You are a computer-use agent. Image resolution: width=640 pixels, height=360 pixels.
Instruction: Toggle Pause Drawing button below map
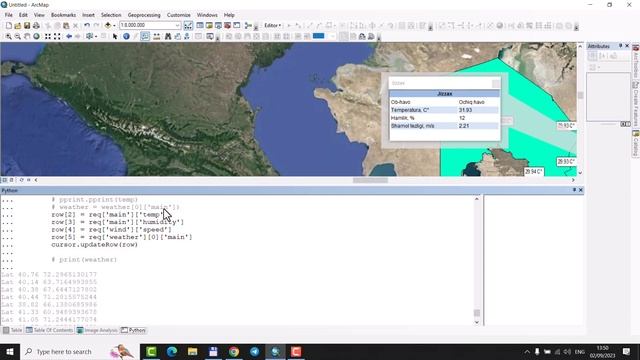(29, 180)
